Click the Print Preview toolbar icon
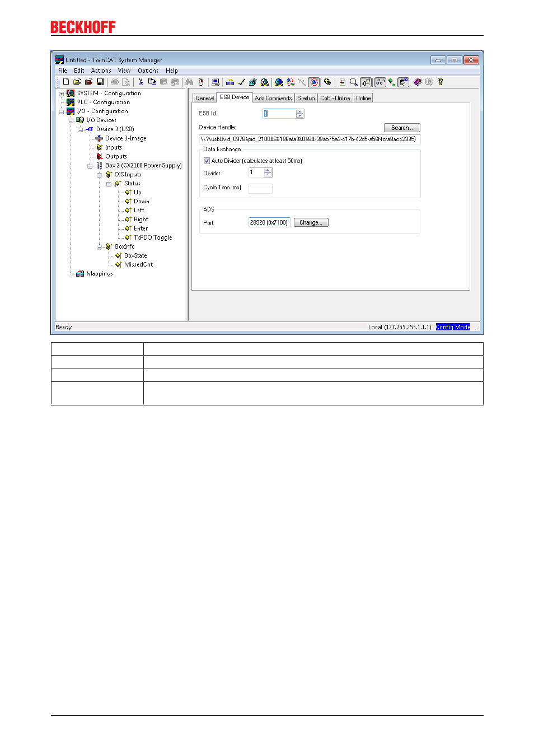Screen dimensions: 534x756 point(127,82)
